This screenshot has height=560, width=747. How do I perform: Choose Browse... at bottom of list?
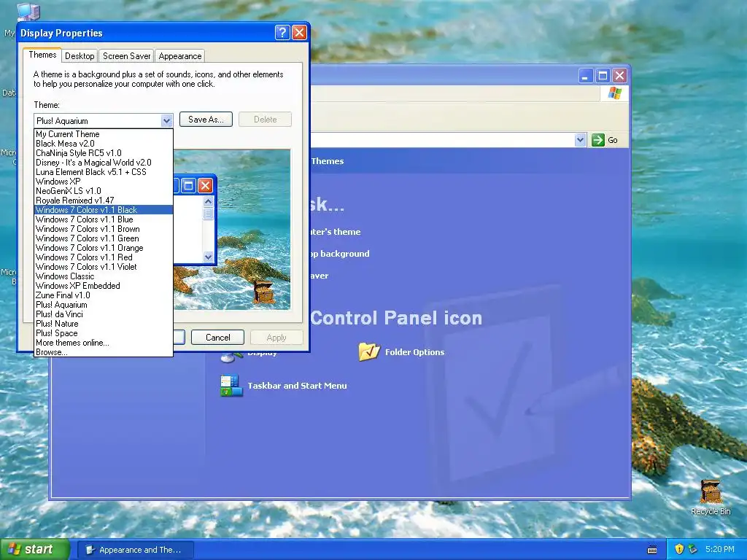[104, 352]
